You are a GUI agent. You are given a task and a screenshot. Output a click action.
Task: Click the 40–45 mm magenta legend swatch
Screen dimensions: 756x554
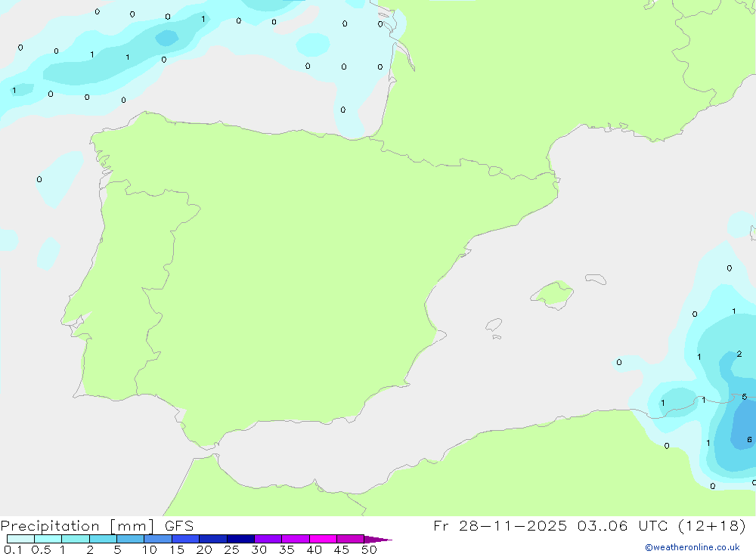click(x=323, y=539)
